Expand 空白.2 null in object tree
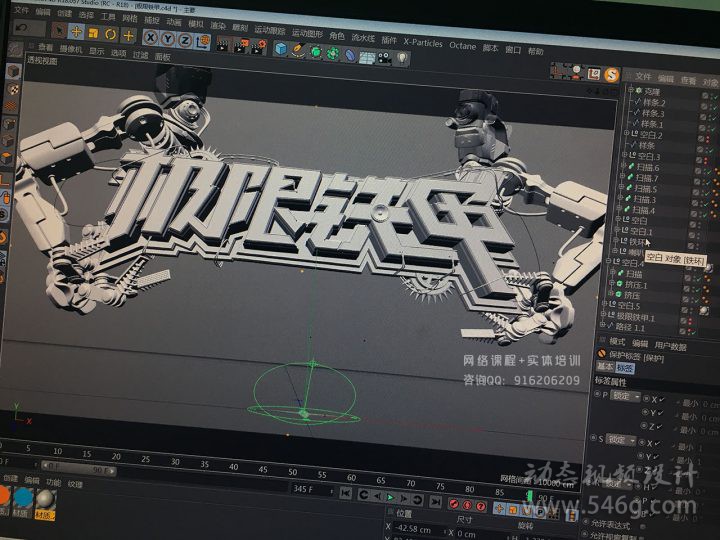720x540 pixels. click(x=626, y=133)
